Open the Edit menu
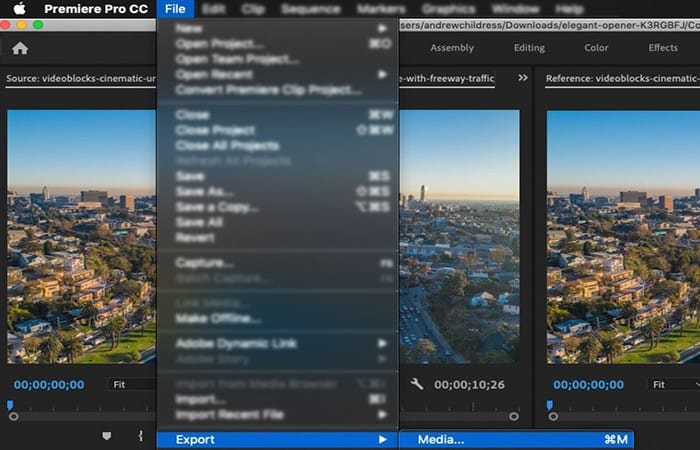The height and width of the screenshot is (450, 700). (x=213, y=9)
